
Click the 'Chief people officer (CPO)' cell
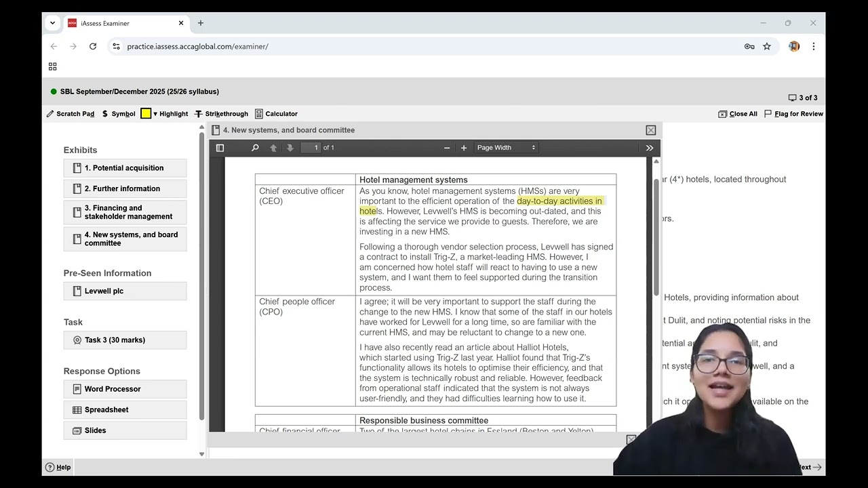pyautogui.click(x=305, y=351)
